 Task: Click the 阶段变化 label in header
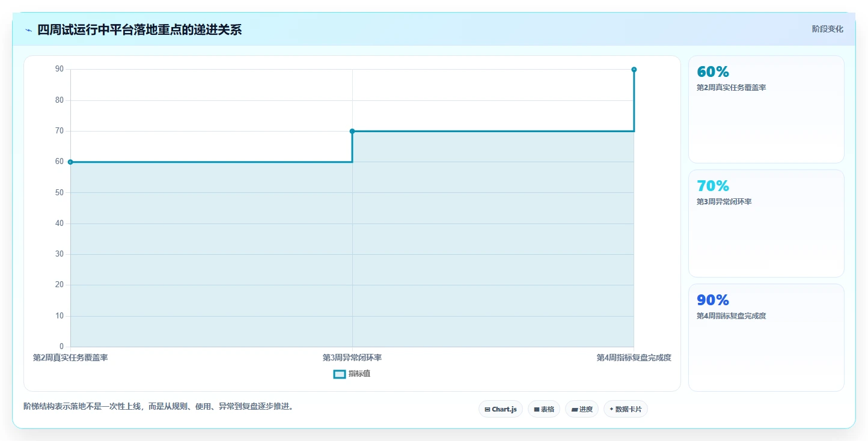pyautogui.click(x=828, y=29)
